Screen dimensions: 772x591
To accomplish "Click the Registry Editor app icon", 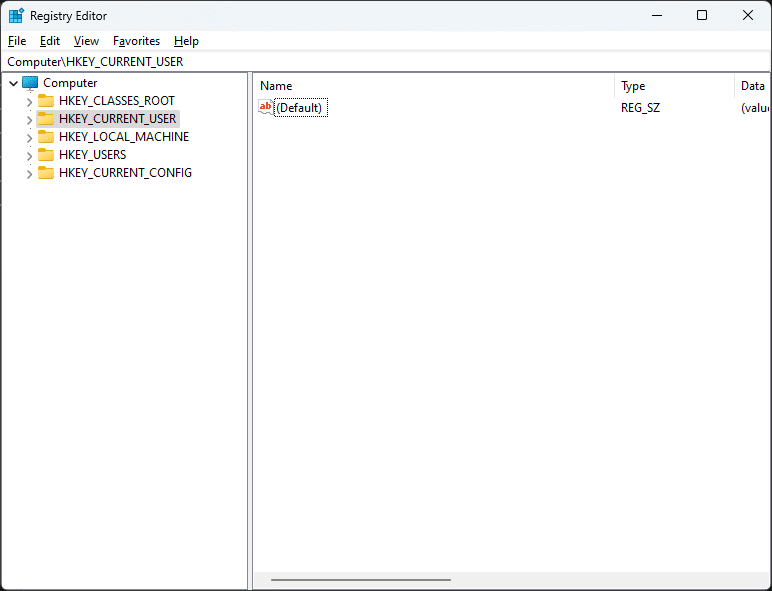I will [16, 16].
